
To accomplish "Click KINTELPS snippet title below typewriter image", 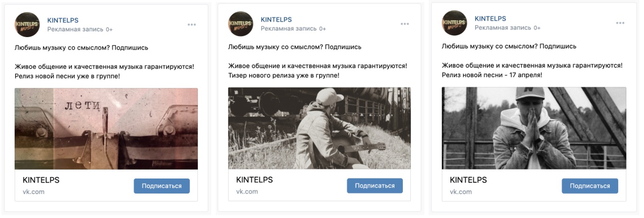I will pos(41,180).
